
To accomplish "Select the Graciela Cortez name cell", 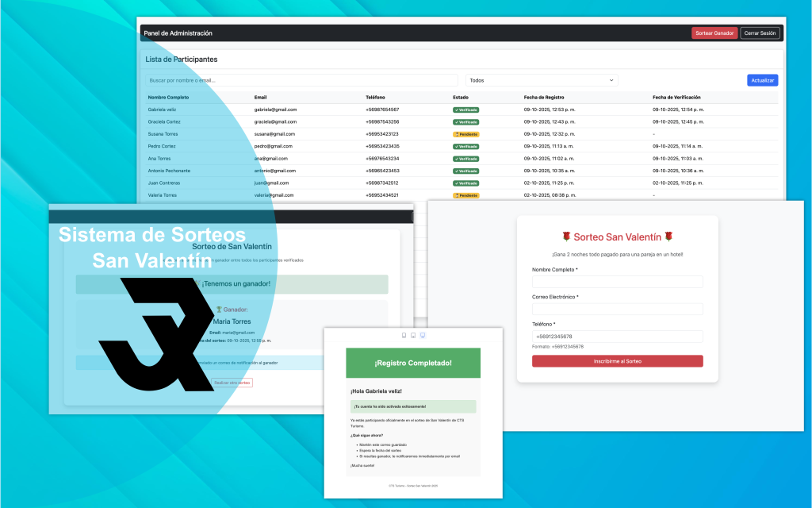I will click(x=164, y=121).
